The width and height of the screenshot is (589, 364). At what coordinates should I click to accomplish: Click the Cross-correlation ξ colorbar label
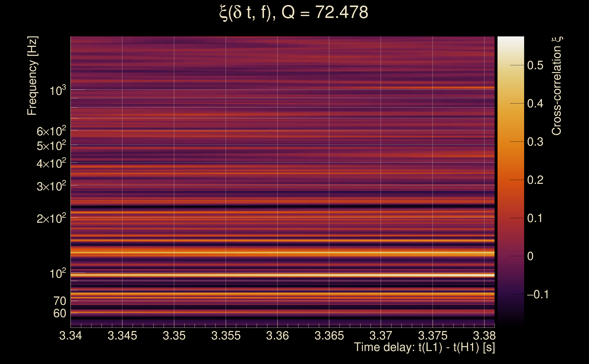(557, 86)
